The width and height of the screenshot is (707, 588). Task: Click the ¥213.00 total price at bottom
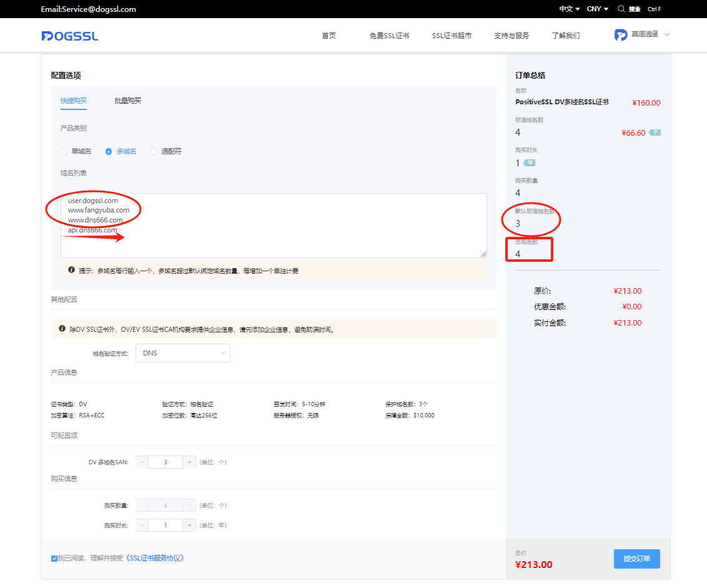[534, 564]
